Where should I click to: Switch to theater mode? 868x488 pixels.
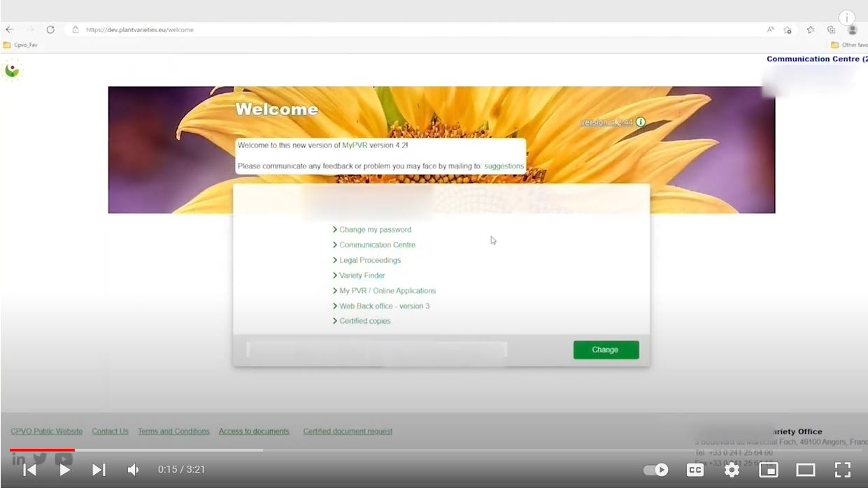click(x=806, y=470)
